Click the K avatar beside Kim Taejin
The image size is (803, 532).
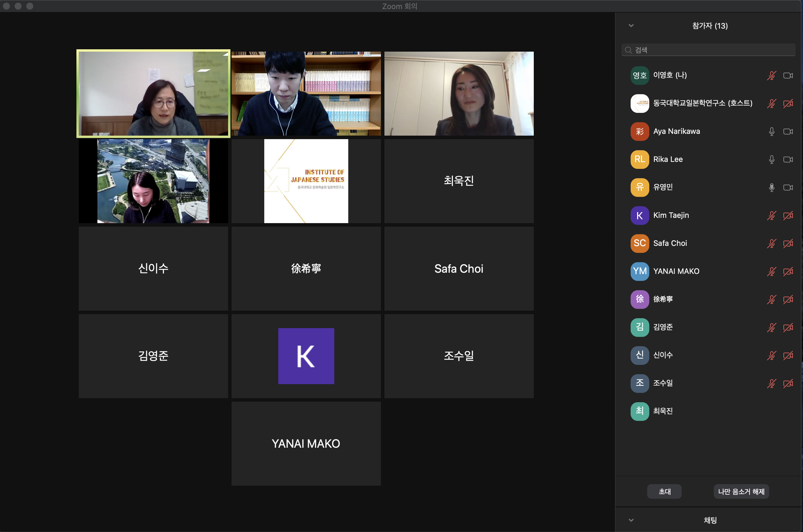pos(639,216)
